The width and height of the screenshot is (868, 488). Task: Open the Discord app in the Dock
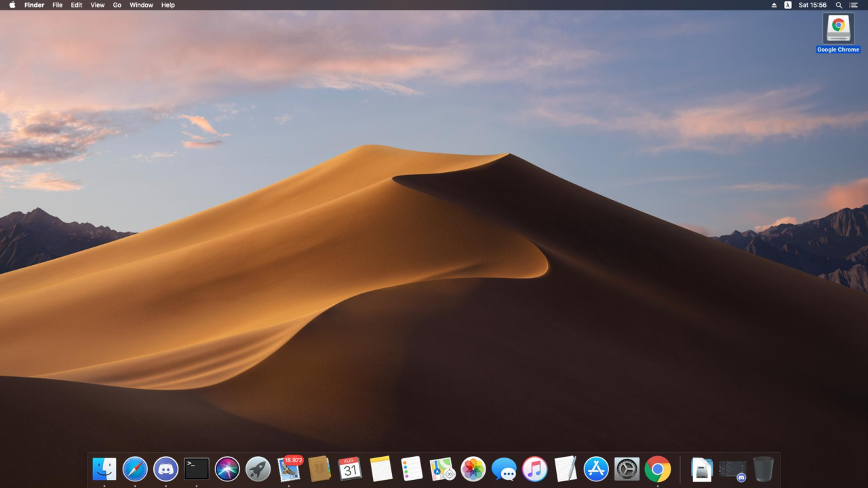(x=165, y=469)
